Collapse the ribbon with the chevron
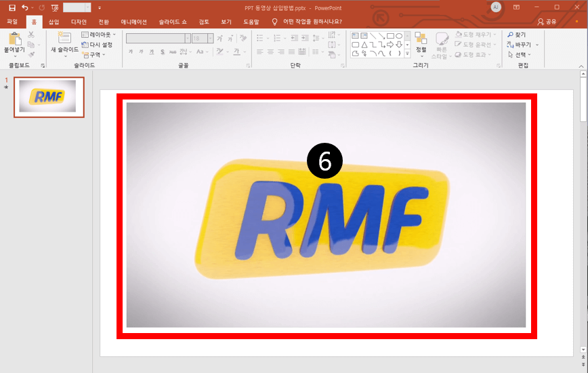This screenshot has height=373, width=588. click(x=581, y=66)
